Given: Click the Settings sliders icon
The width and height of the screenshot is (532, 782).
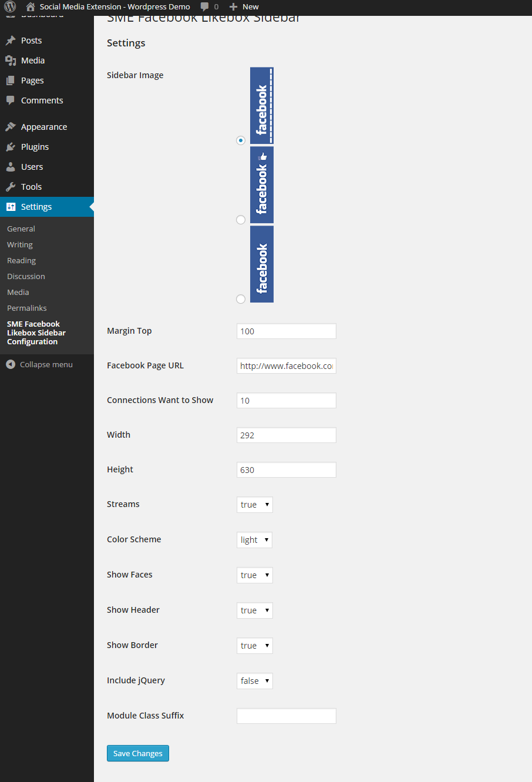Looking at the screenshot, I should (x=11, y=207).
